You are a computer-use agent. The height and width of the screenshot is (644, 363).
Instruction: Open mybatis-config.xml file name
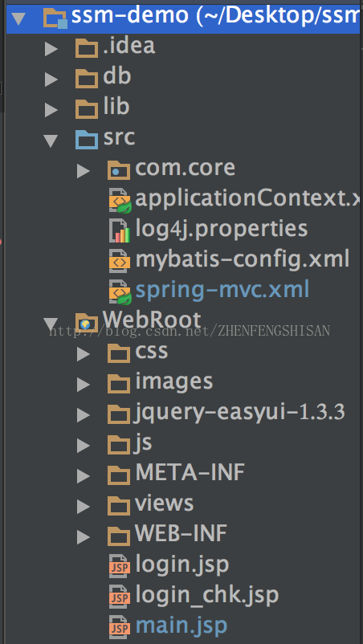coord(243,260)
